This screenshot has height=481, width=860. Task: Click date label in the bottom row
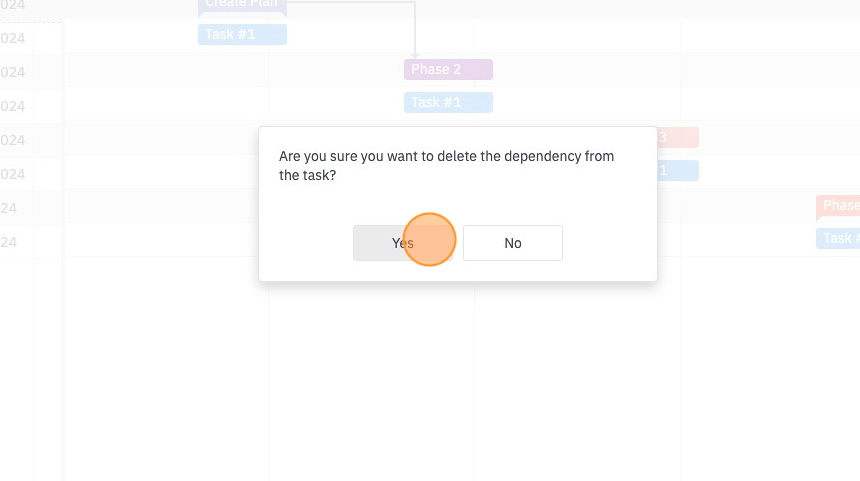tap(8, 242)
